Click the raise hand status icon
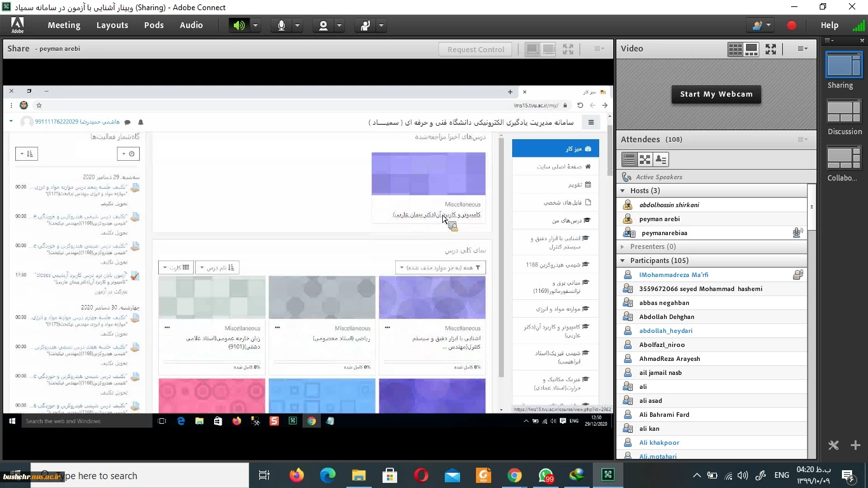868x488 pixels. 365,25
